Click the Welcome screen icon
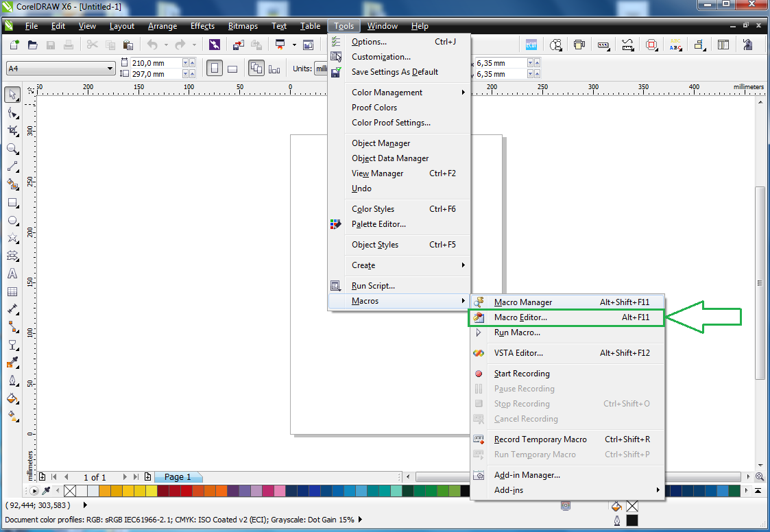This screenshot has width=770, height=532. tap(309, 45)
